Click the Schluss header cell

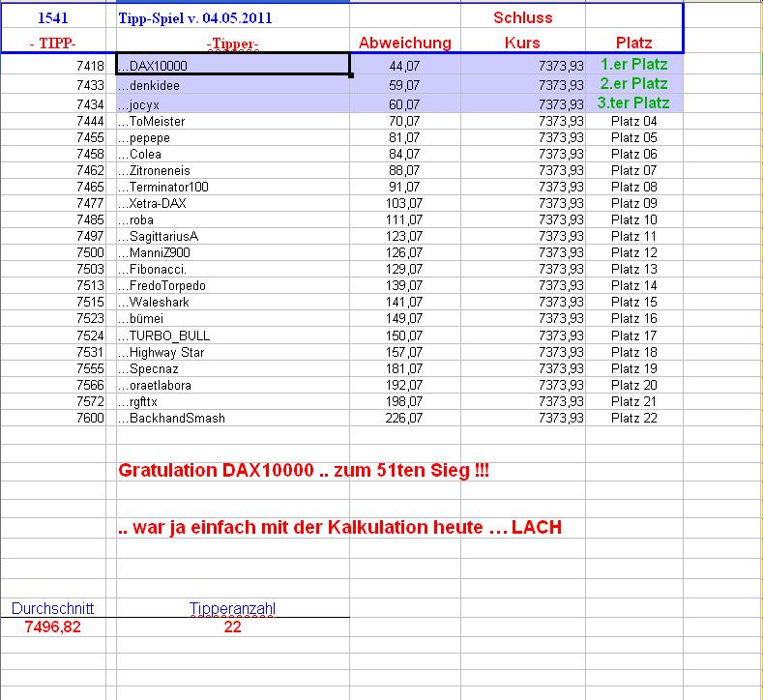[x=523, y=17]
